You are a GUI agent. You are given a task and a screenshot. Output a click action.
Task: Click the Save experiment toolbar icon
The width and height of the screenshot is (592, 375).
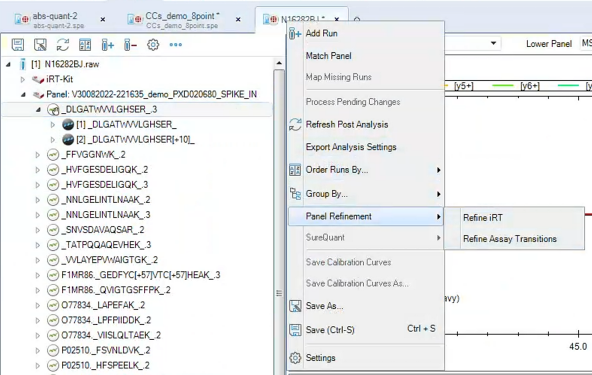tap(18, 45)
